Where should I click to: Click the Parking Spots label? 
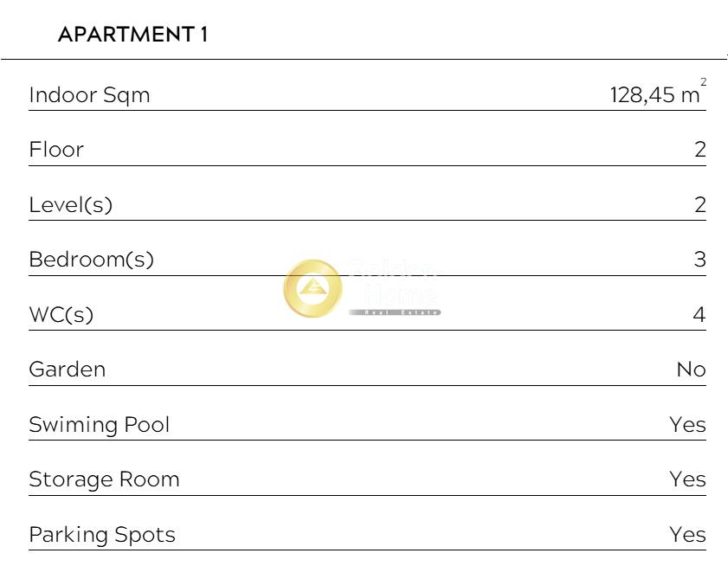tap(102, 535)
